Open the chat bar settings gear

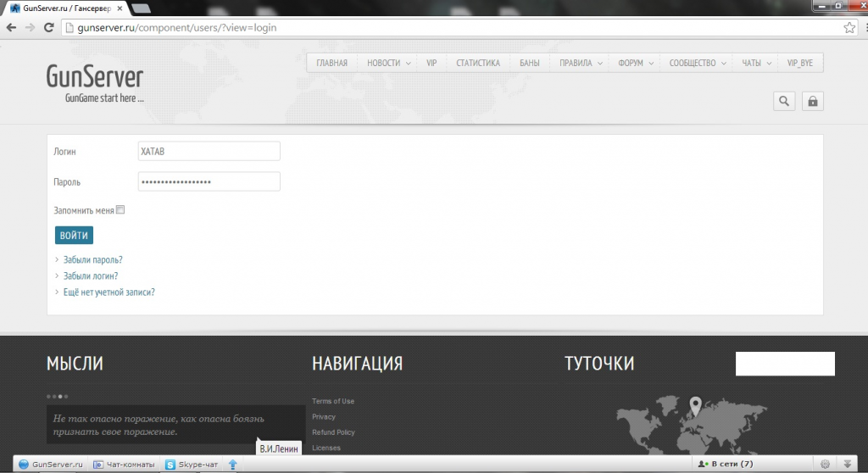[826, 465]
